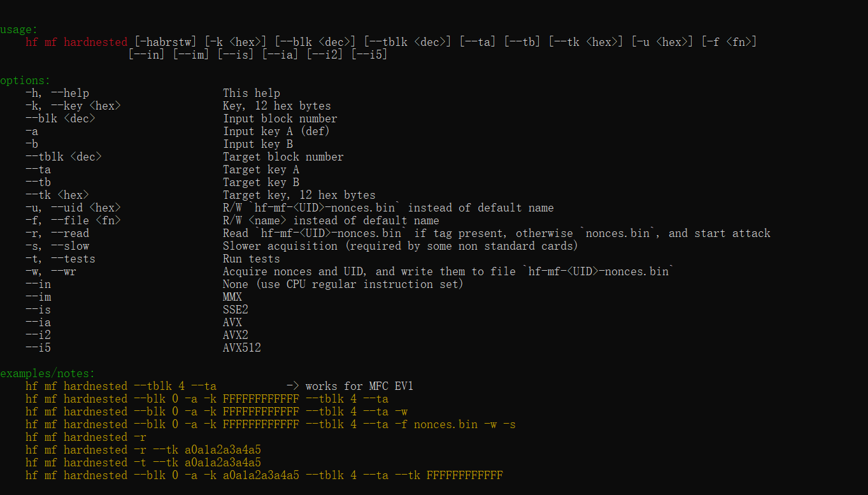This screenshot has height=495, width=868.
Task: Click the "SSE2" instruction set text
Action: pyautogui.click(x=235, y=310)
